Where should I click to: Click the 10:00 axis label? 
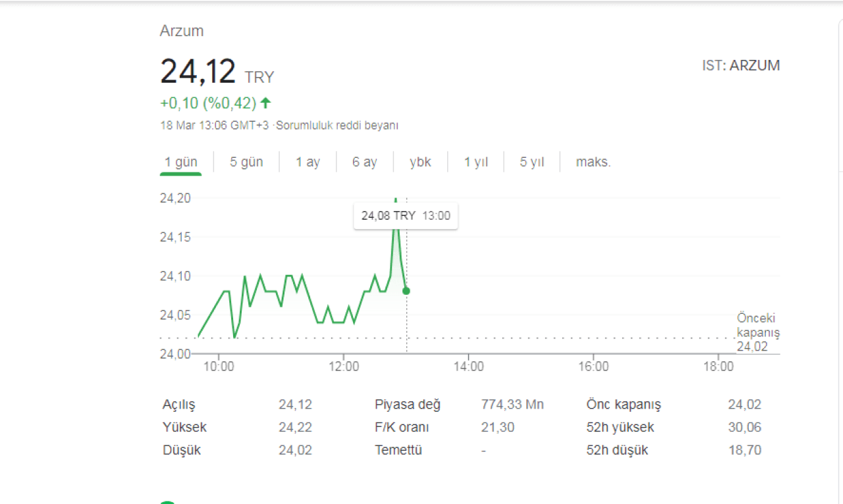219,366
